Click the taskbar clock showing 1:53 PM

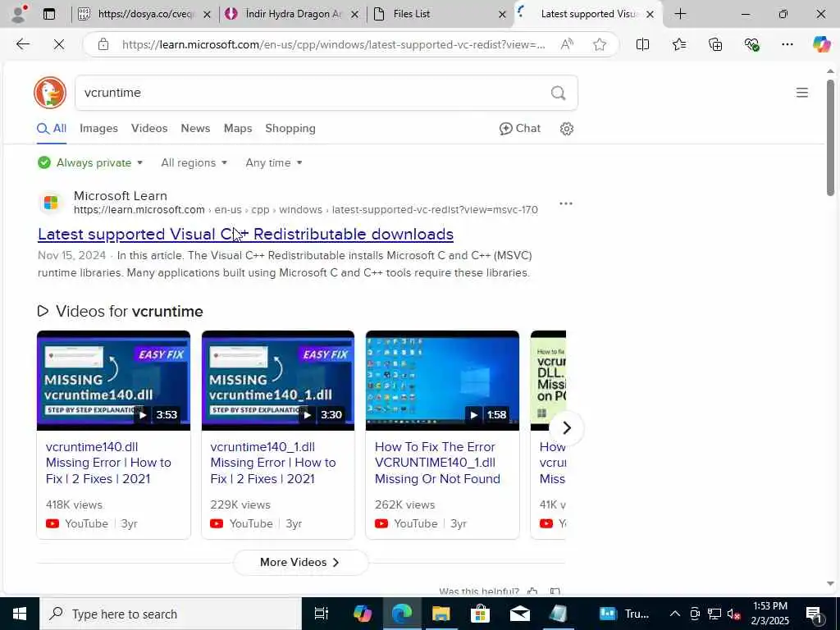click(770, 614)
